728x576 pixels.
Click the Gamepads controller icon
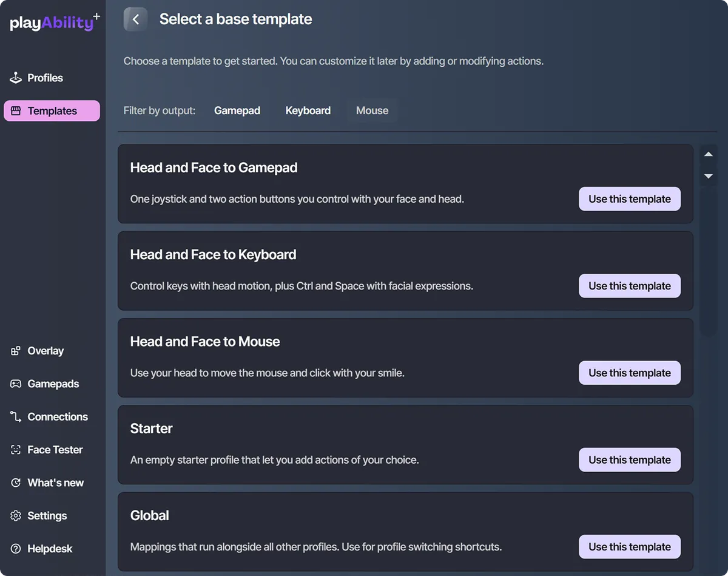15,384
